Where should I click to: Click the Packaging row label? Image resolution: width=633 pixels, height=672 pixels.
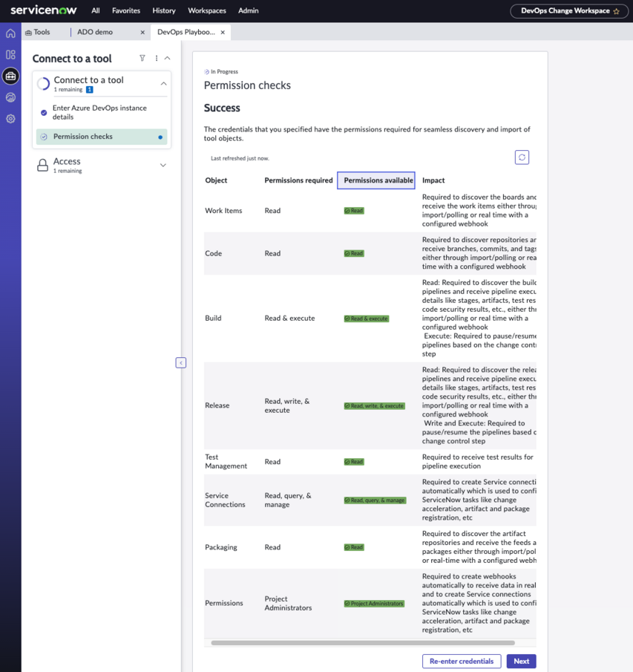[x=221, y=547]
